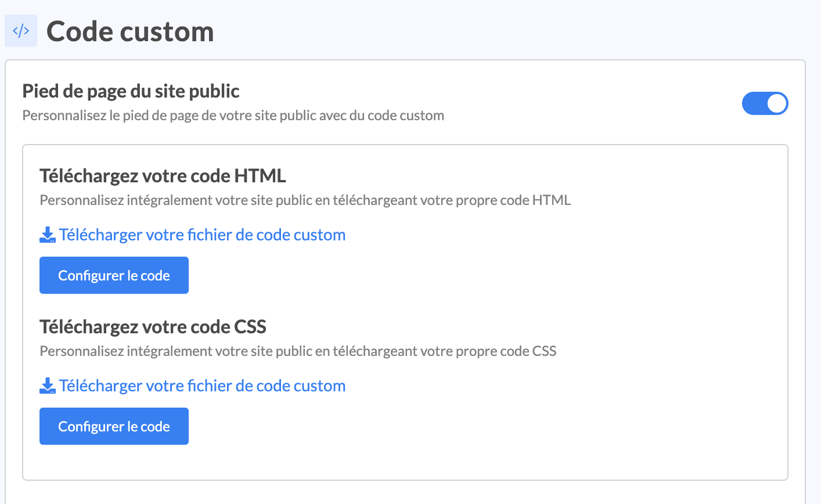Image resolution: width=821 pixels, height=504 pixels.
Task: Open the HTML custom code file download link
Action: coord(202,235)
